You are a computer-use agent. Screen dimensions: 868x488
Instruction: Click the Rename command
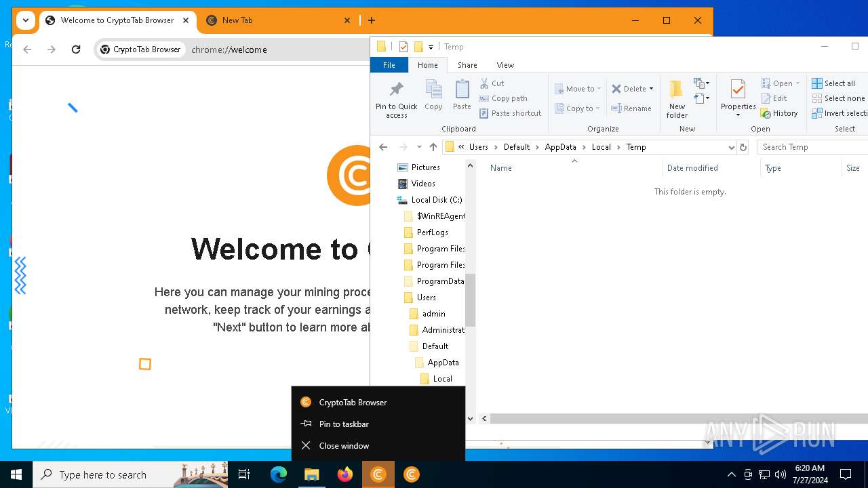pyautogui.click(x=631, y=108)
